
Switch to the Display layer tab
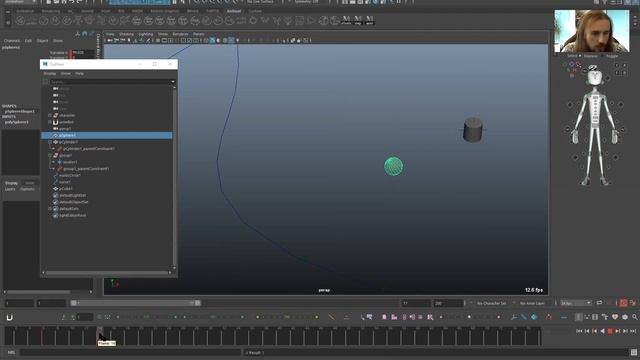tap(11, 183)
